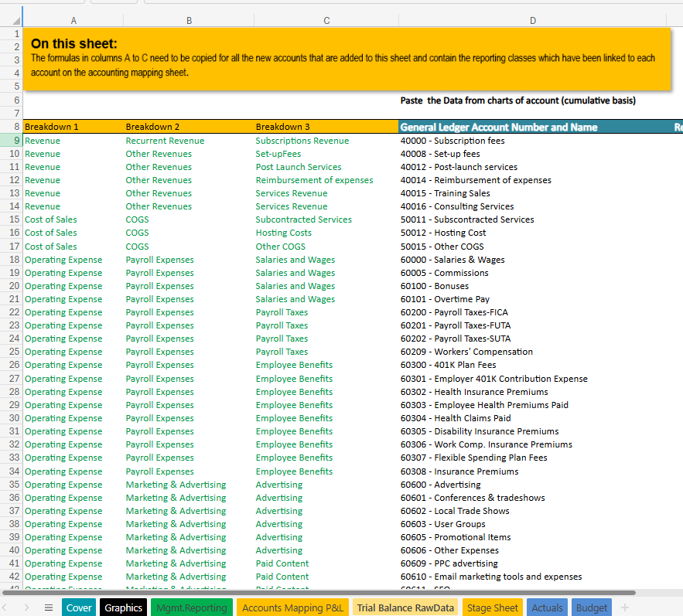
Task: Click 'Paste the Data from charts of account' text
Action: point(518,100)
